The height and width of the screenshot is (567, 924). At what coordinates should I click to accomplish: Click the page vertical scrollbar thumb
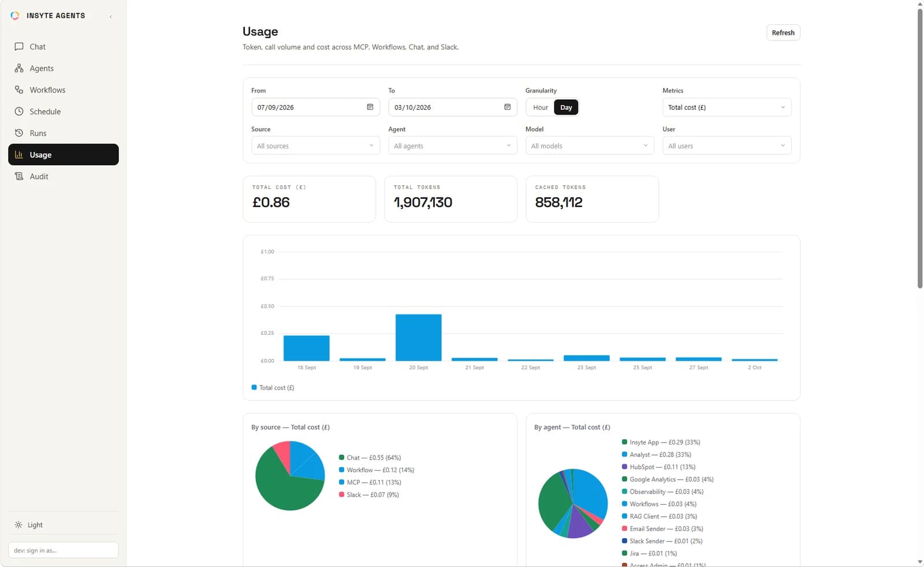[x=920, y=148]
